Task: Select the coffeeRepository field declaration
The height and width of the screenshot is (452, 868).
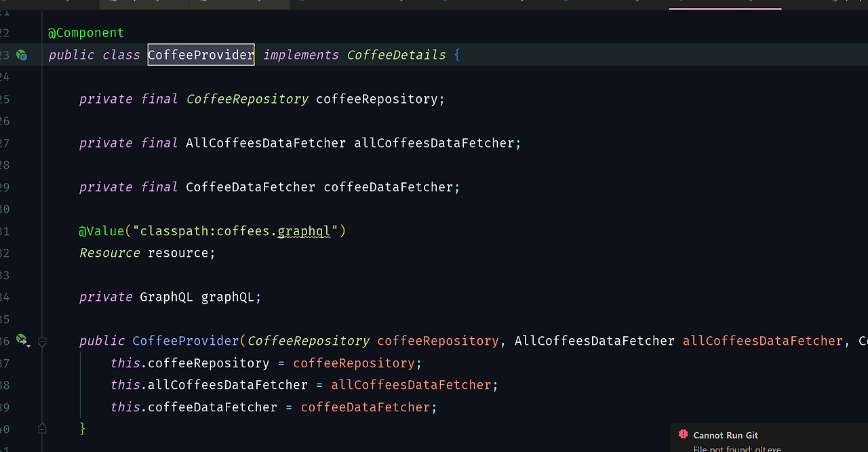Action: point(378,99)
